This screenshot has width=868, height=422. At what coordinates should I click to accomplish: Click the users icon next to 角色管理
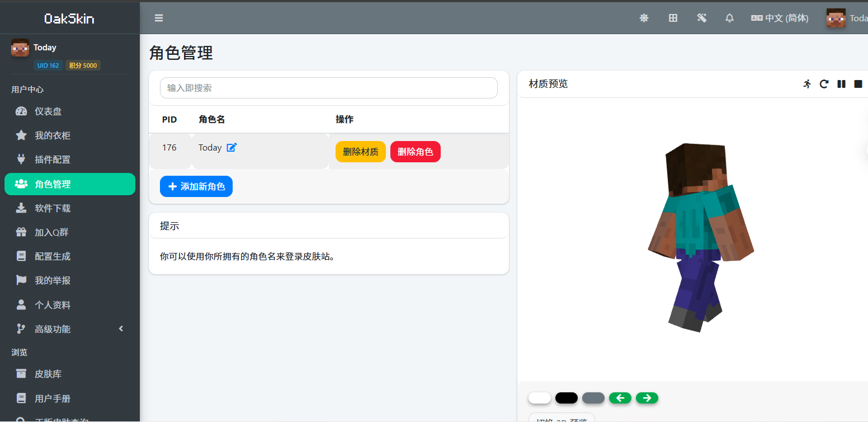coord(21,184)
